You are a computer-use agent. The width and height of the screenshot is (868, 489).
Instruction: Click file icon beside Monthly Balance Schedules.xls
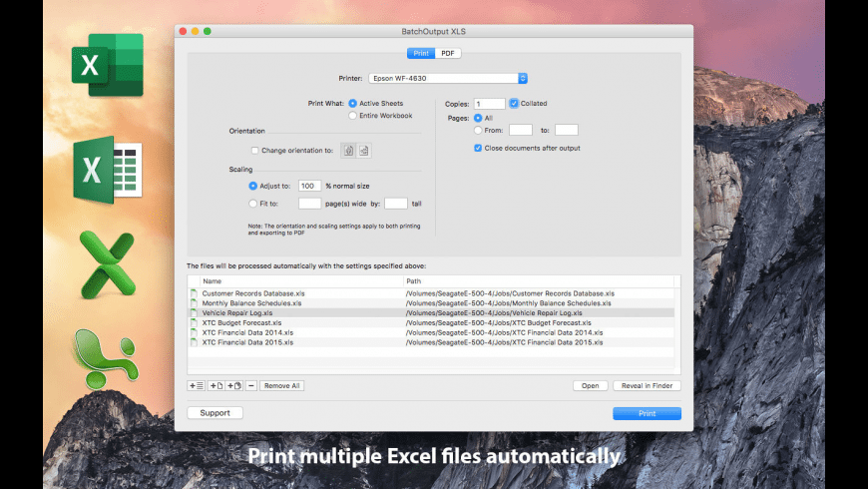194,303
